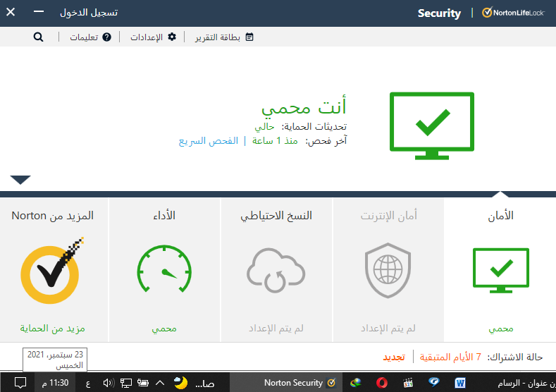
Task: Click حالة الاشتراك subscription status label
Action: click(515, 357)
